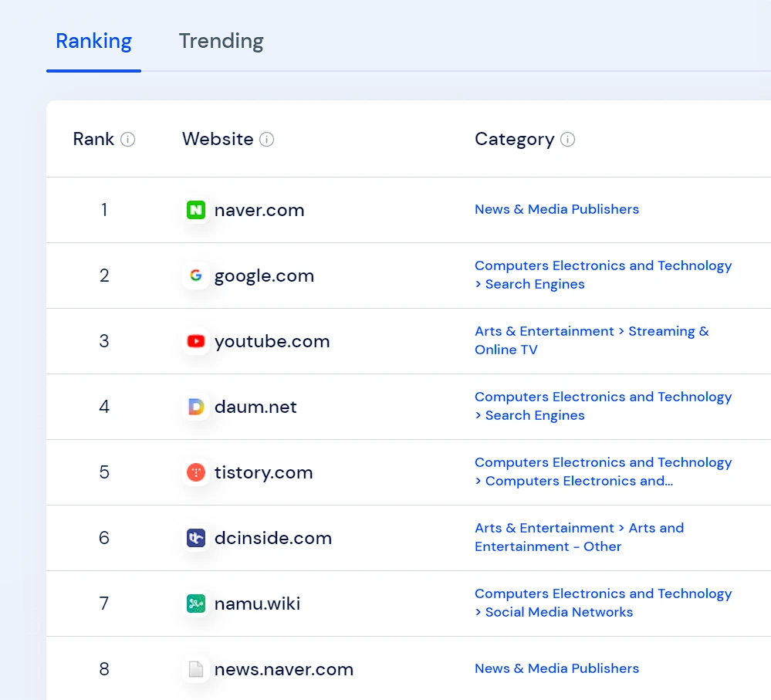Click rank number 5

coord(104,472)
